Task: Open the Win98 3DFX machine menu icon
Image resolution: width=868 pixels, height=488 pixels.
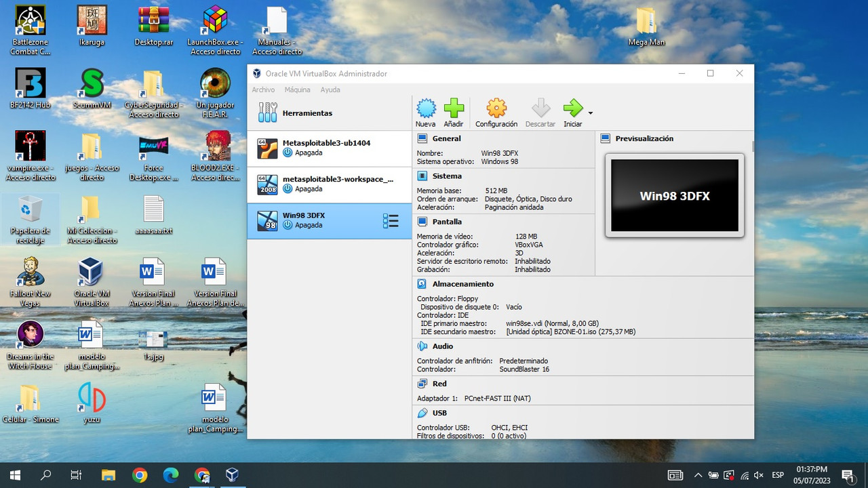Action: [391, 221]
